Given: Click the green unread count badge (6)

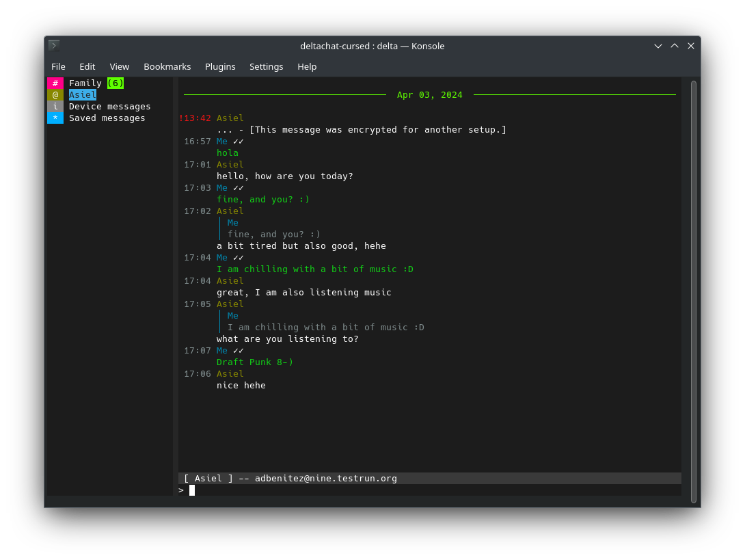Looking at the screenshot, I should (x=116, y=83).
